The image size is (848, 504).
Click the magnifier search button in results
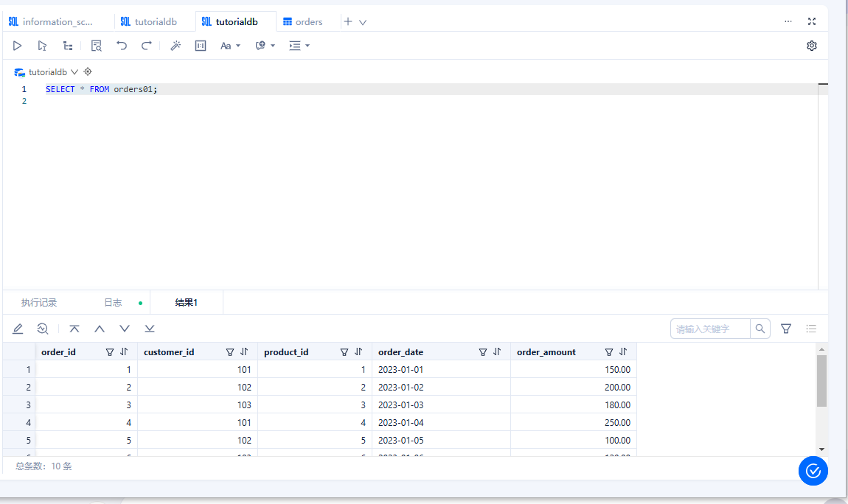click(760, 329)
